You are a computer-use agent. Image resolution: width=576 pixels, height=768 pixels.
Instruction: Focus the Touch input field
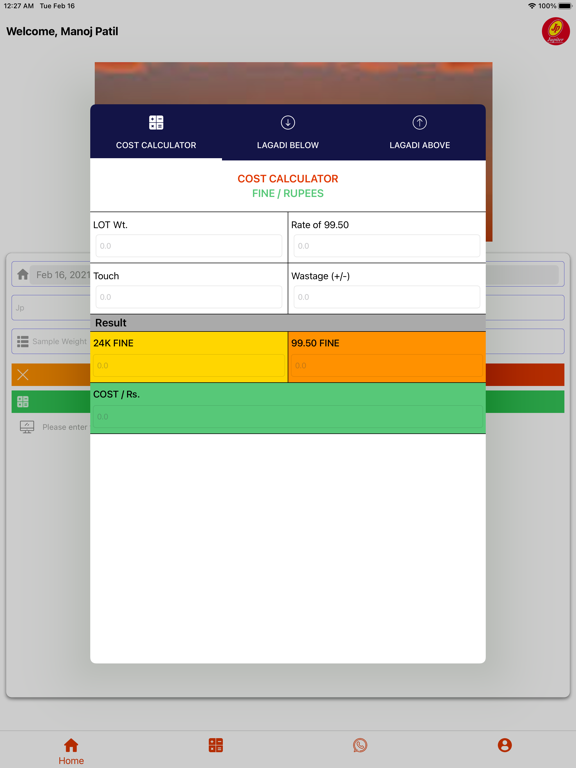(189, 297)
